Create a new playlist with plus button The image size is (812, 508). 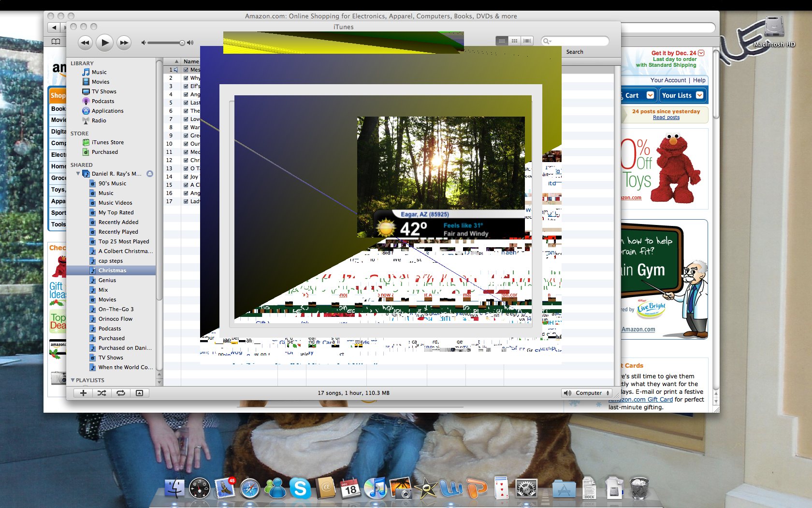click(83, 393)
